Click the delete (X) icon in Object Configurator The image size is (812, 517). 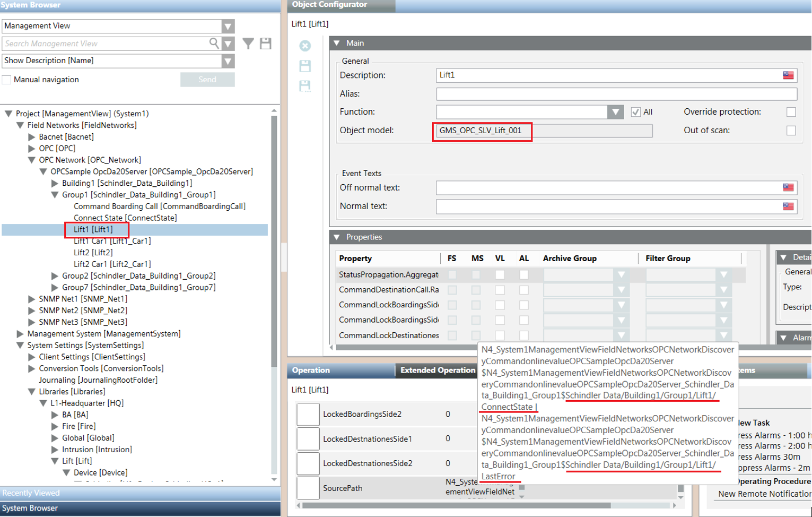coord(305,46)
